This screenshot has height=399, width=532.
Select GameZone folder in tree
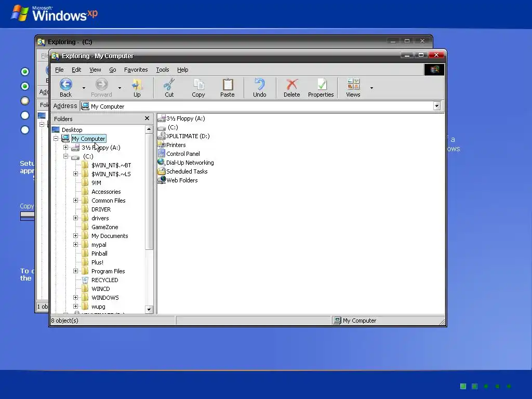(100, 227)
